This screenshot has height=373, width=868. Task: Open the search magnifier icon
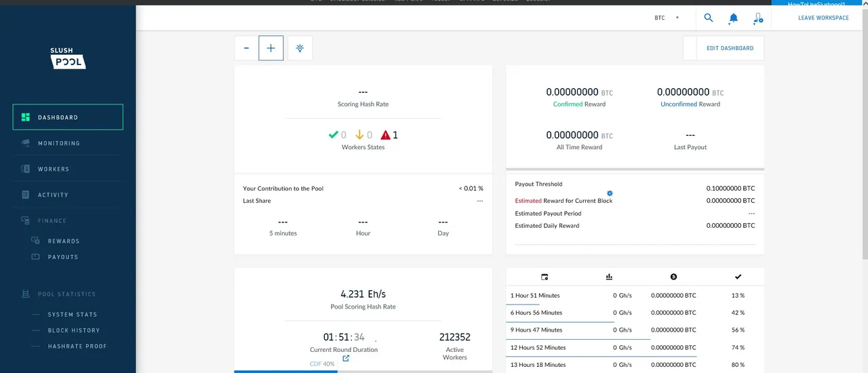pyautogui.click(x=709, y=18)
